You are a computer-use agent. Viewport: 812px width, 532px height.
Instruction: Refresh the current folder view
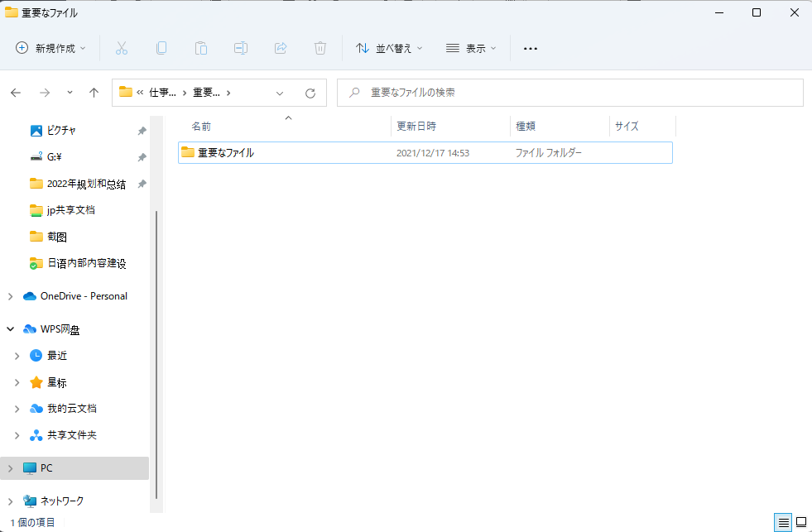pyautogui.click(x=310, y=93)
